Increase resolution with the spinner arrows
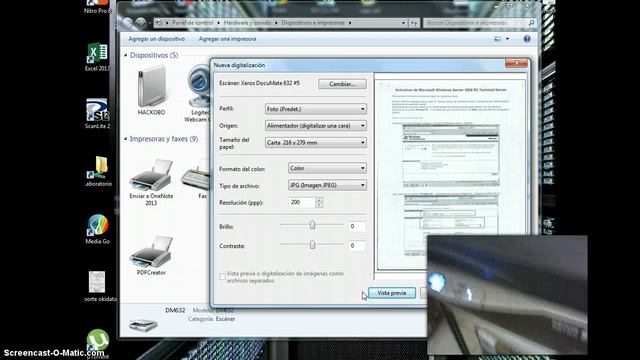The image size is (640, 360). click(x=319, y=200)
